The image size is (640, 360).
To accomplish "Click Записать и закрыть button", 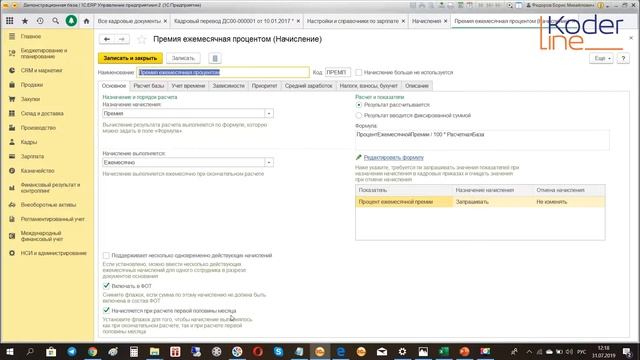I will coord(130,58).
